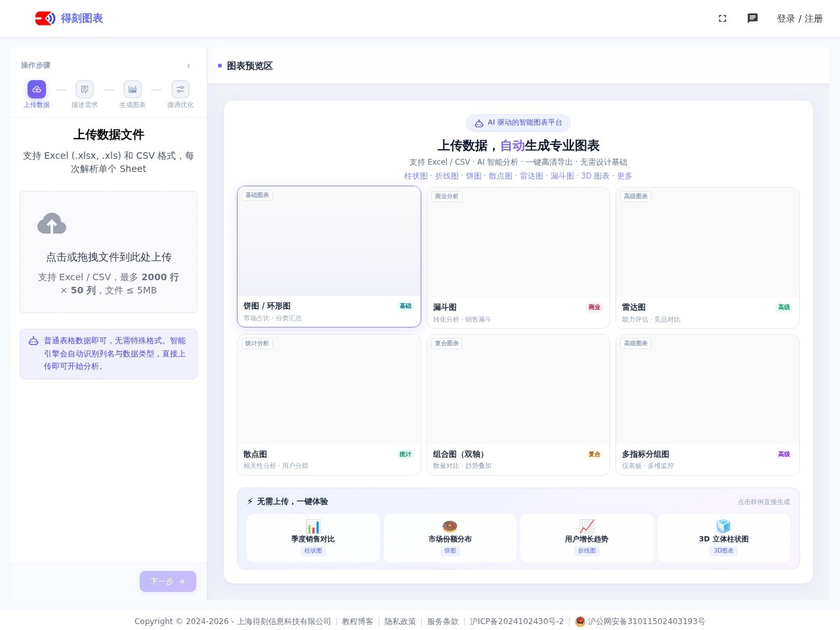Image resolution: width=840 pixels, height=630 pixels.
Task: Select the 微调优化 step icon
Action: point(180,89)
